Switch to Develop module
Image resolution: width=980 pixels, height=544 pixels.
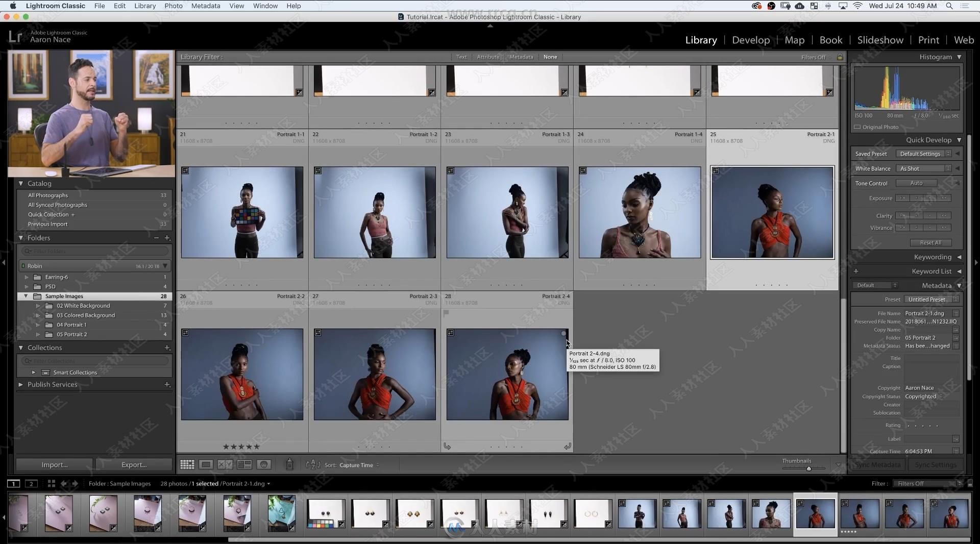tap(751, 40)
